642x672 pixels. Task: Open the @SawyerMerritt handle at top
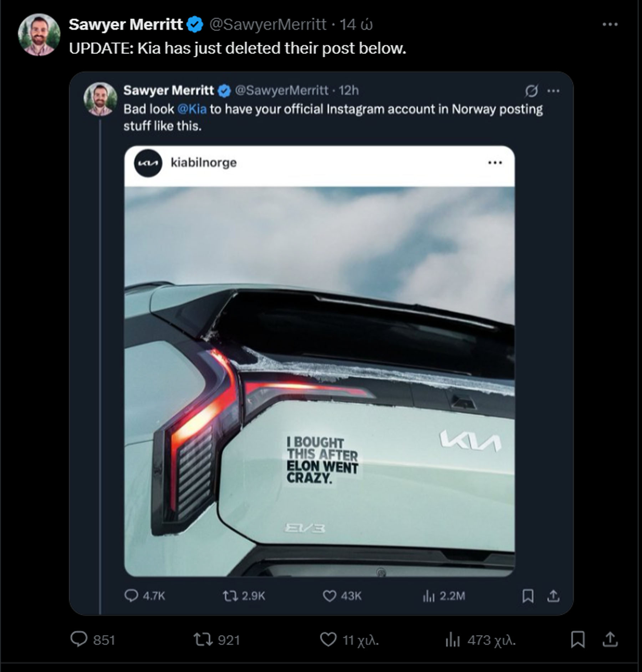[267, 25]
